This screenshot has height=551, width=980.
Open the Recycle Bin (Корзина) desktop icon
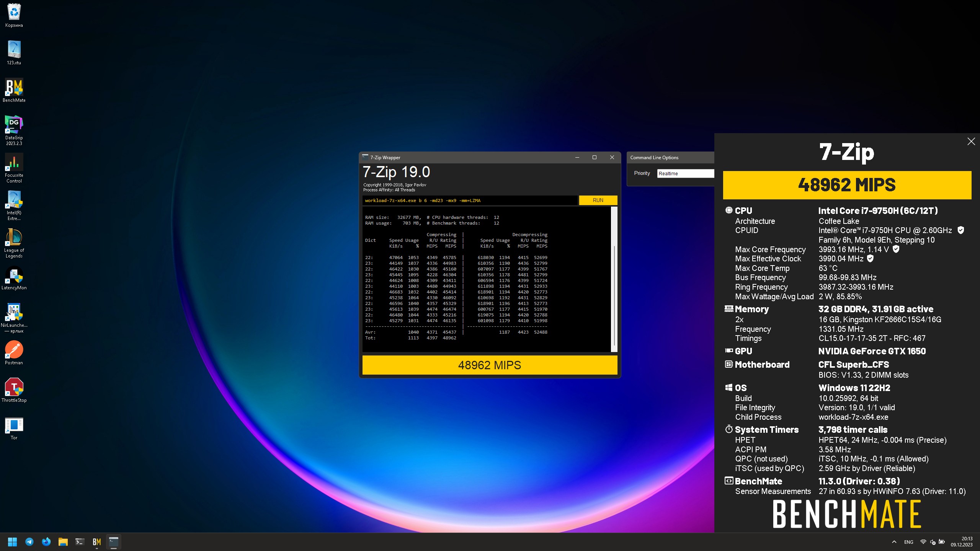pyautogui.click(x=14, y=15)
